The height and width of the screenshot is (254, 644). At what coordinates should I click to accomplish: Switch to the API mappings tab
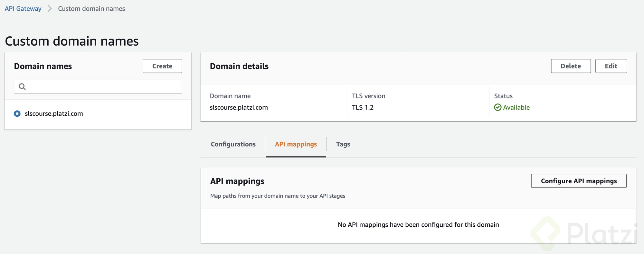(x=296, y=144)
